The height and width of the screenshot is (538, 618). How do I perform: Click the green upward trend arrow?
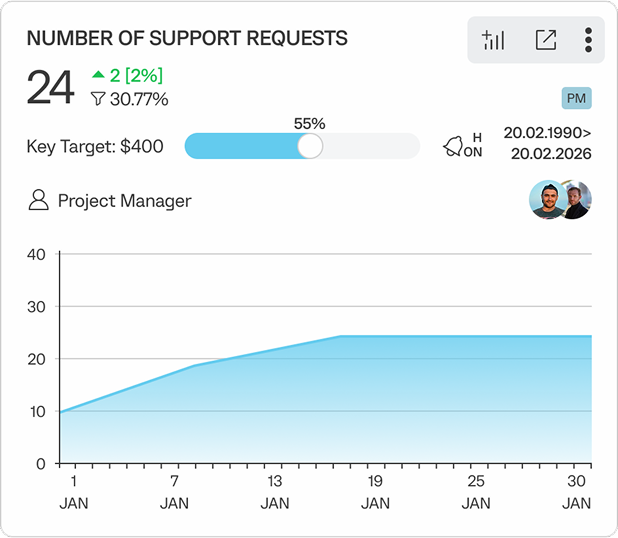[98, 75]
